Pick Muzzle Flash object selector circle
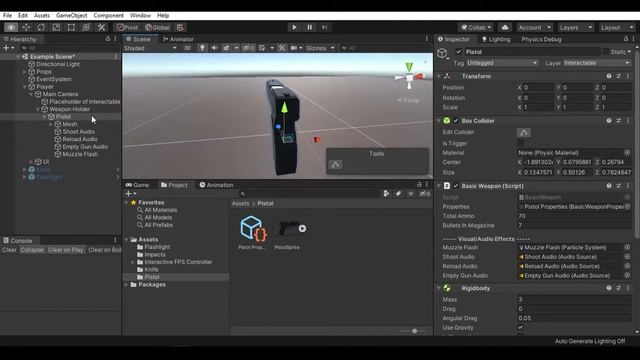Viewport: 640px width, 360px height. 627,247
